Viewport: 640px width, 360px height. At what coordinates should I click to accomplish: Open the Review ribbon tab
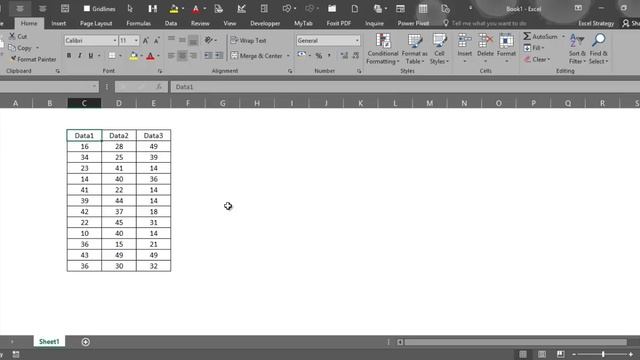(200, 23)
